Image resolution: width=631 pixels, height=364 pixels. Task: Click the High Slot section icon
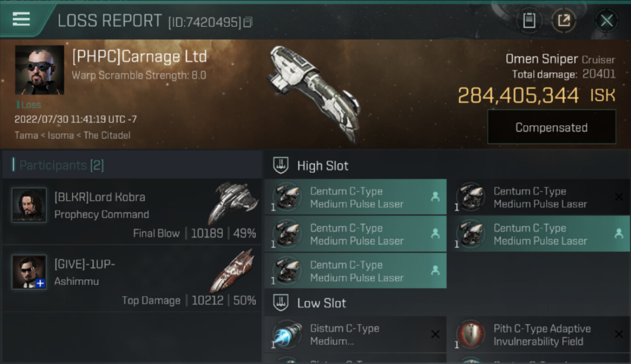[281, 165]
